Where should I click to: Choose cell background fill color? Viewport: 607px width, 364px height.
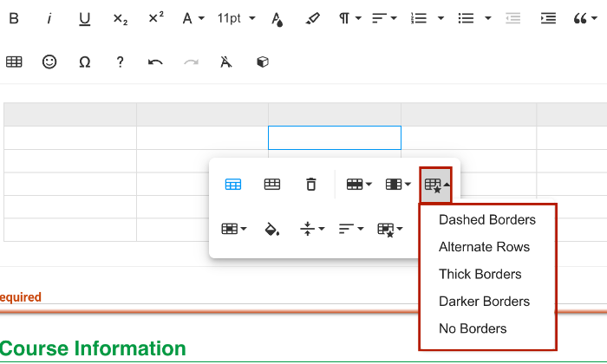tap(271, 229)
